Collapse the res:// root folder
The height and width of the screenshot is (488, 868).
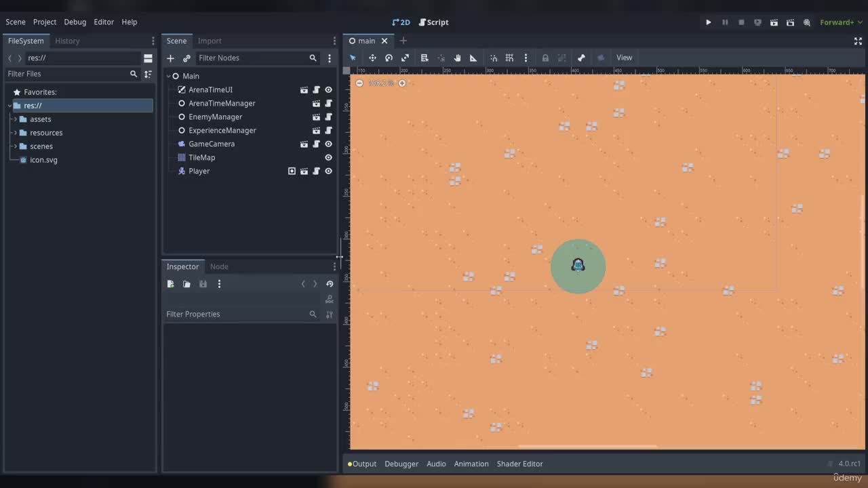(x=9, y=106)
